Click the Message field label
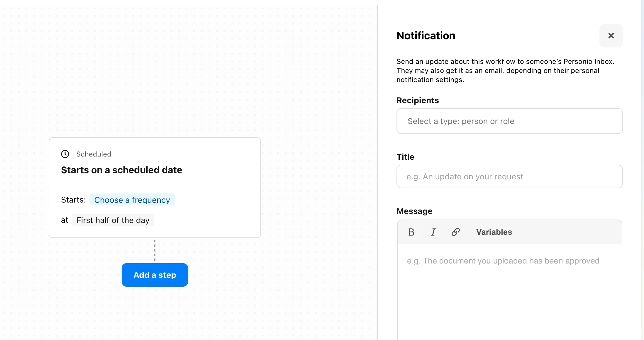644x340 pixels. coord(414,211)
